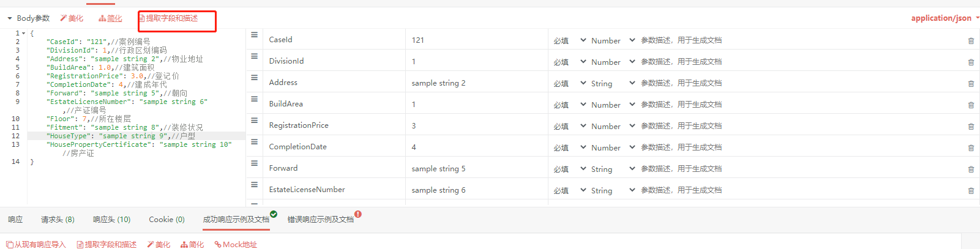This screenshot has height=249, width=980.
Task: Open the Number type dropdown for RegistrationPrice
Action: point(613,126)
